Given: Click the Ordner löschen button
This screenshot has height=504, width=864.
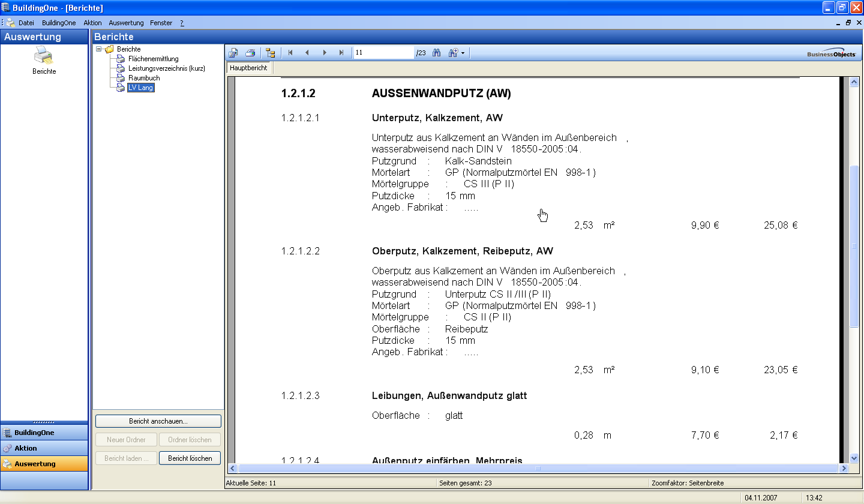Looking at the screenshot, I should pos(190,440).
